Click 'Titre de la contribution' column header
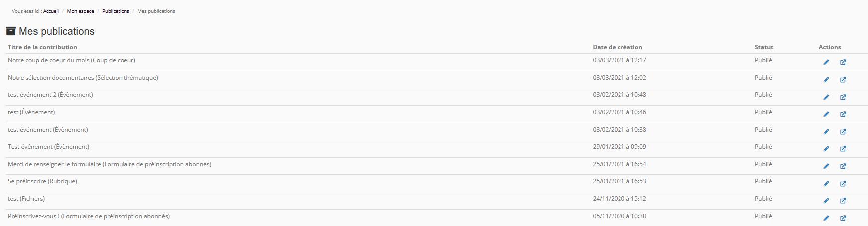868x226 pixels. (42, 47)
